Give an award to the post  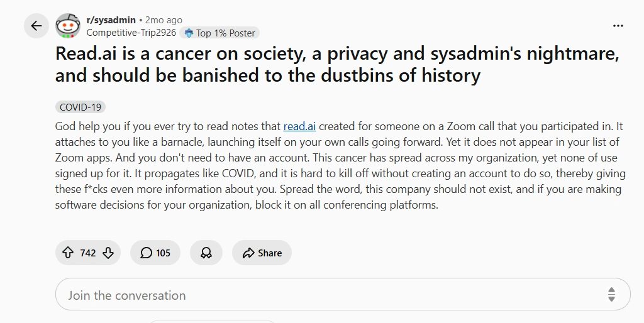[206, 253]
